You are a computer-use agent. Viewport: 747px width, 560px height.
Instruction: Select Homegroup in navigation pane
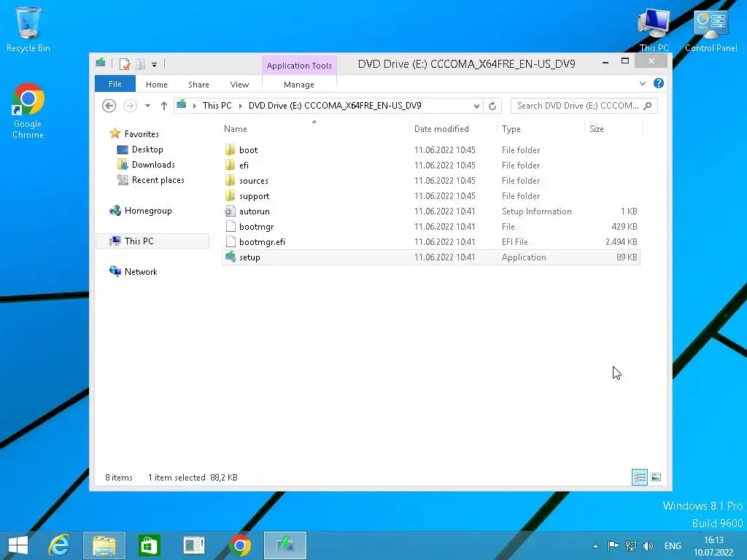(141, 211)
